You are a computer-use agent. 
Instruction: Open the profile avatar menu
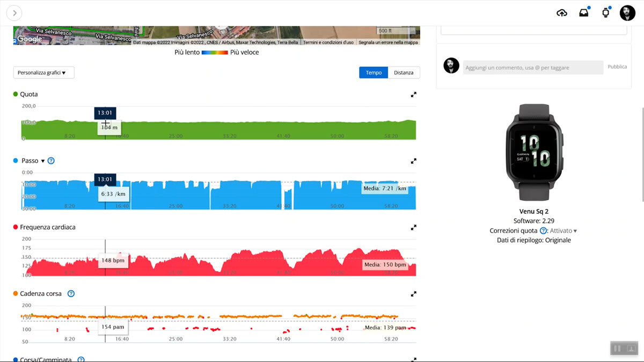(627, 13)
